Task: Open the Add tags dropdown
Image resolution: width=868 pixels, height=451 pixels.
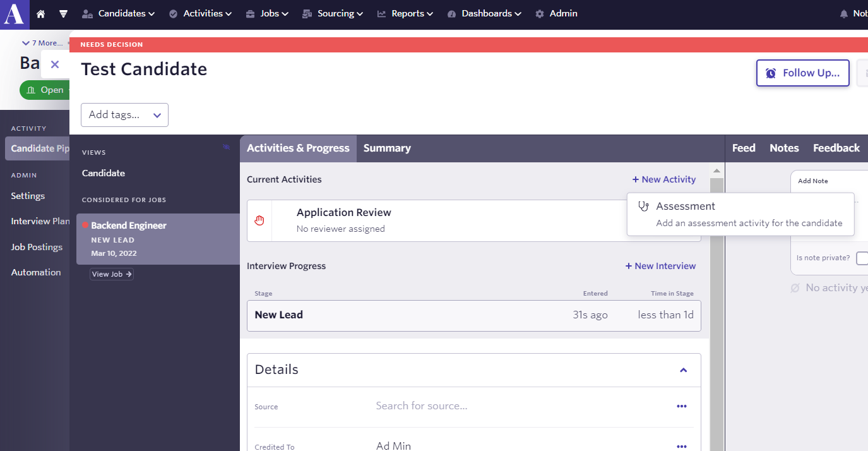Action: coord(124,115)
